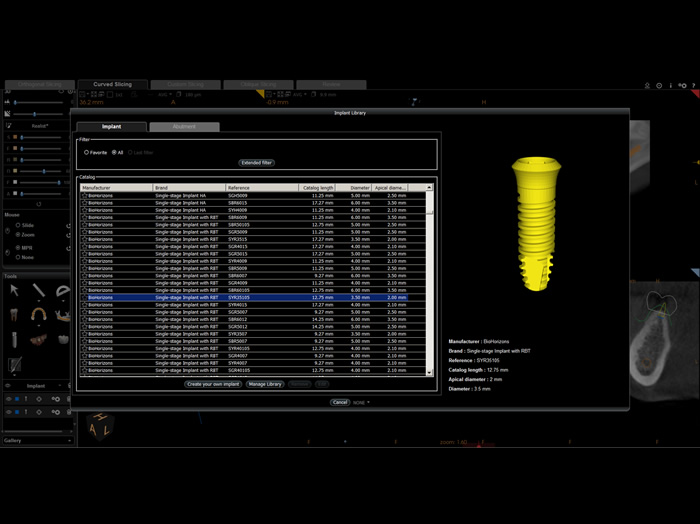Click the jaw model icon in Tools
This screenshot has width=700, height=524.
point(39,340)
